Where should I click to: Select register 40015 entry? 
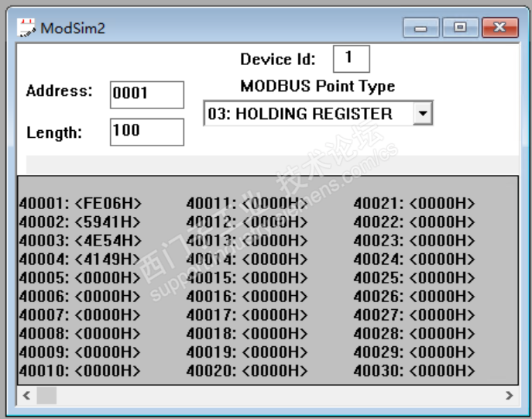pos(247,278)
